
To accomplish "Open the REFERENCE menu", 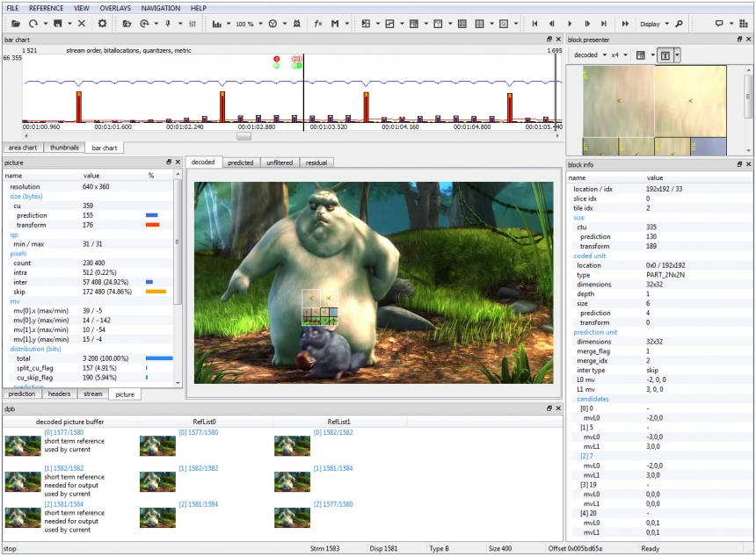I will [47, 8].
